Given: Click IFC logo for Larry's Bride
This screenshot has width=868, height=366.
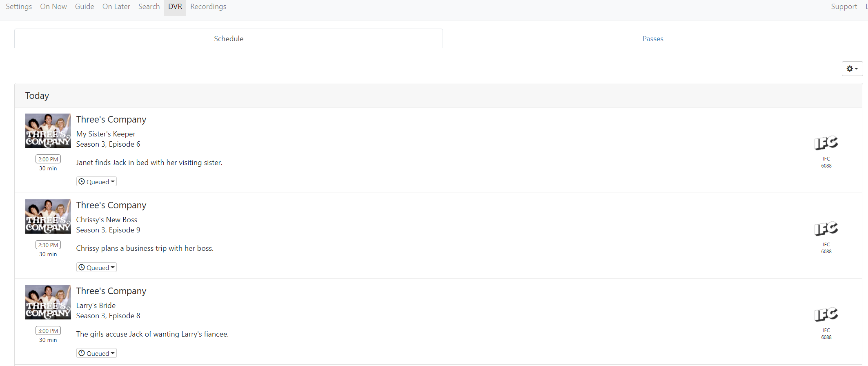Looking at the screenshot, I should (826, 315).
